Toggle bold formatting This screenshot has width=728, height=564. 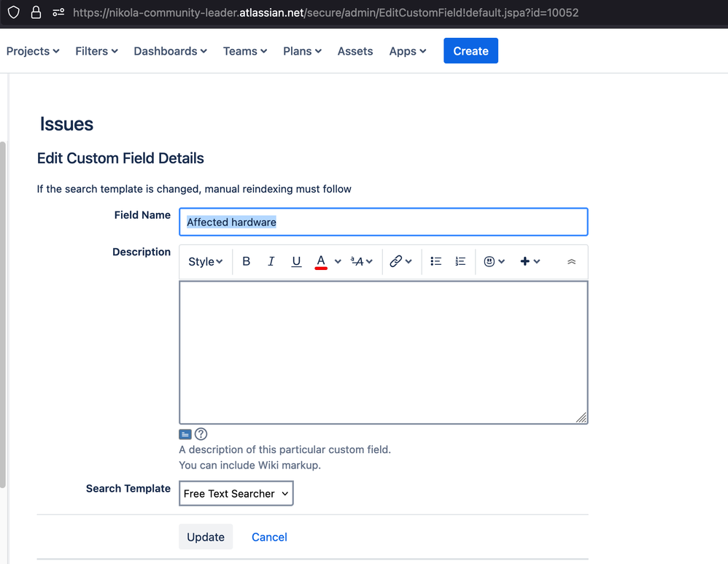click(247, 261)
